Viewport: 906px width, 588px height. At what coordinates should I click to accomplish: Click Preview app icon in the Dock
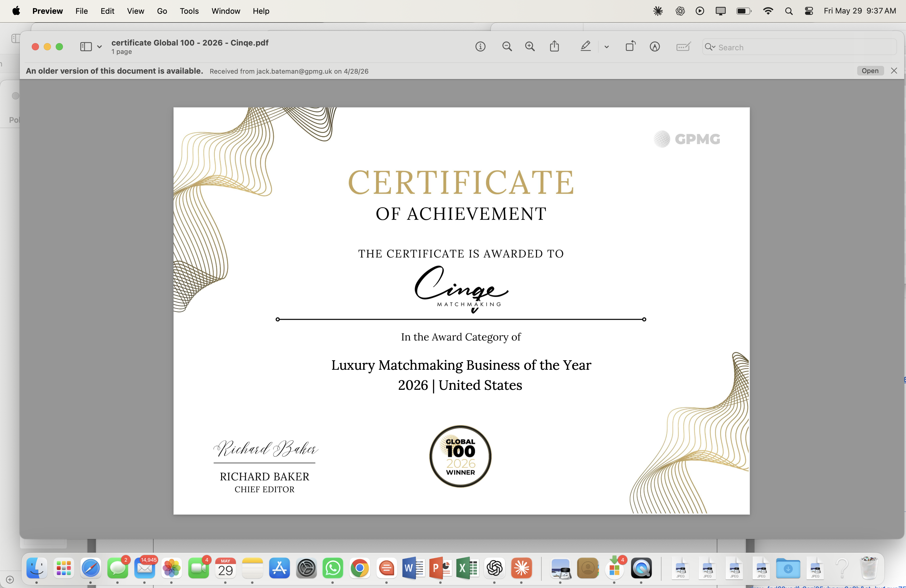click(x=561, y=568)
